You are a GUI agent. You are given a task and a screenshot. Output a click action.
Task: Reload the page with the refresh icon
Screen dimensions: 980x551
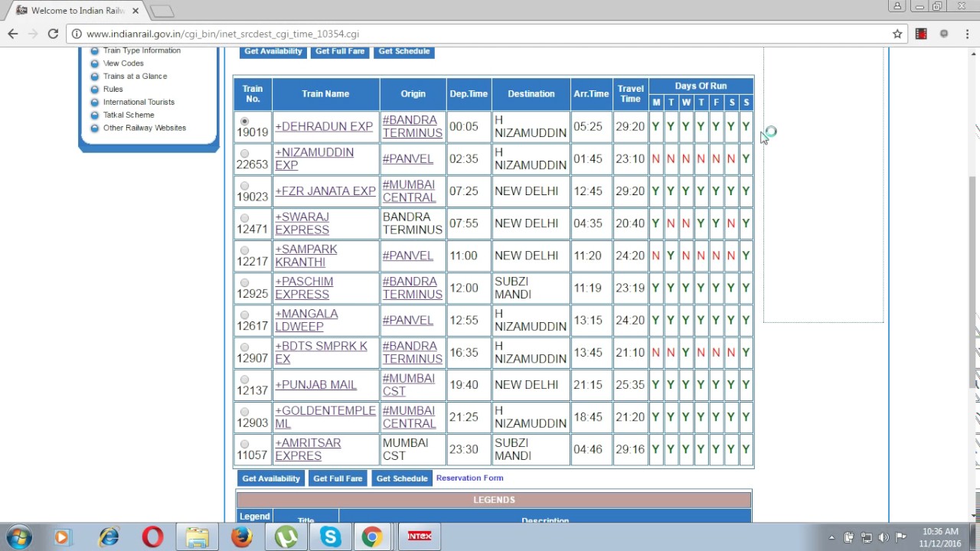(53, 34)
